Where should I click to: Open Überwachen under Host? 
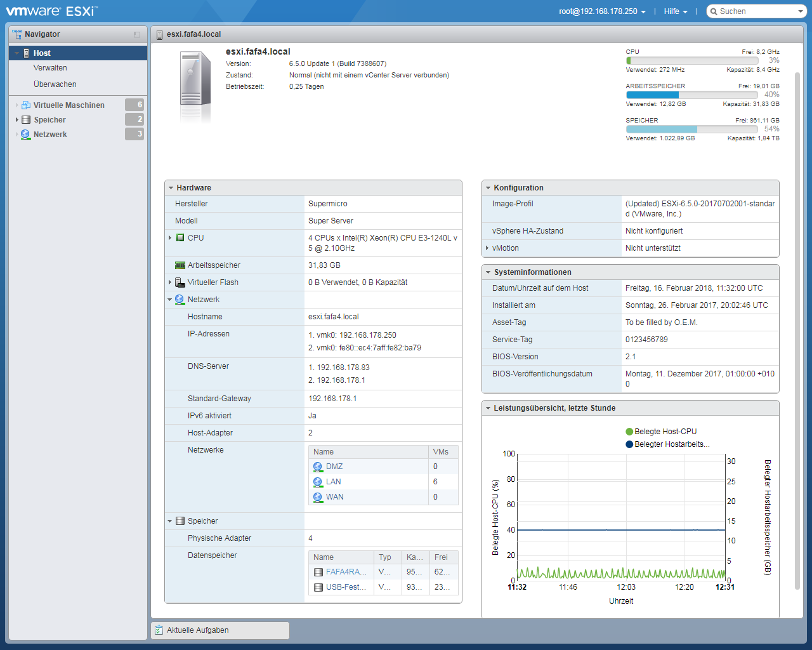(55, 84)
